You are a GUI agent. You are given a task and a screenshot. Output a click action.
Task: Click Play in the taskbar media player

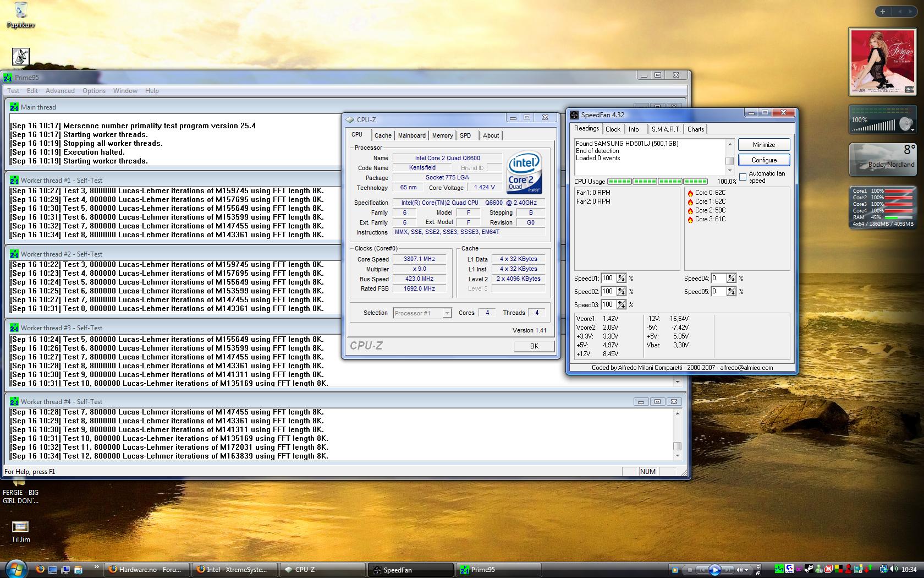coord(715,570)
